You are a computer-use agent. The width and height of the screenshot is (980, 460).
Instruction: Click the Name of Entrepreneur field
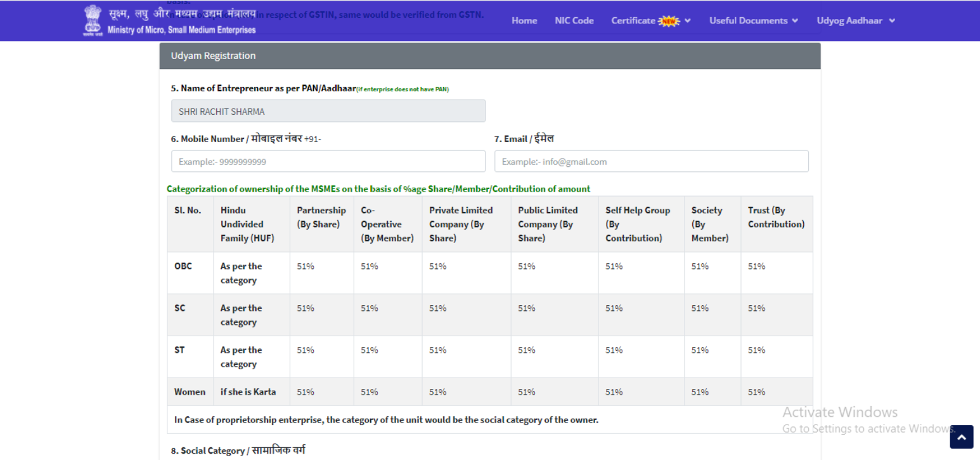tap(328, 111)
